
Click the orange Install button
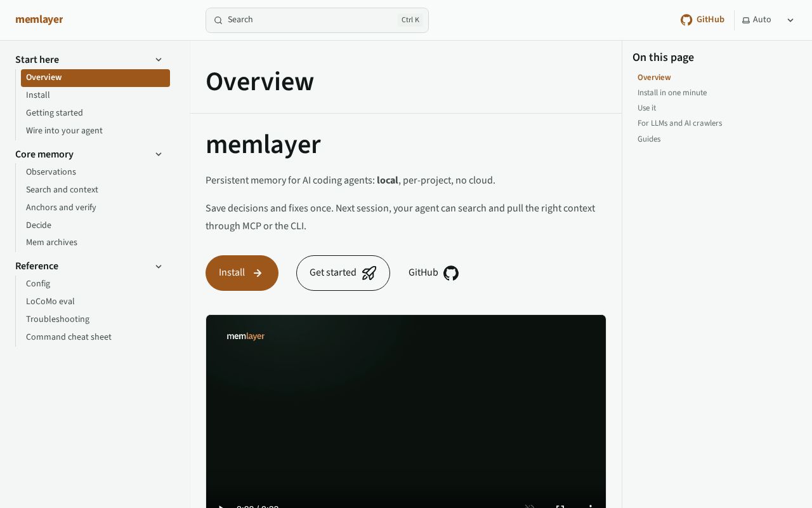(242, 273)
